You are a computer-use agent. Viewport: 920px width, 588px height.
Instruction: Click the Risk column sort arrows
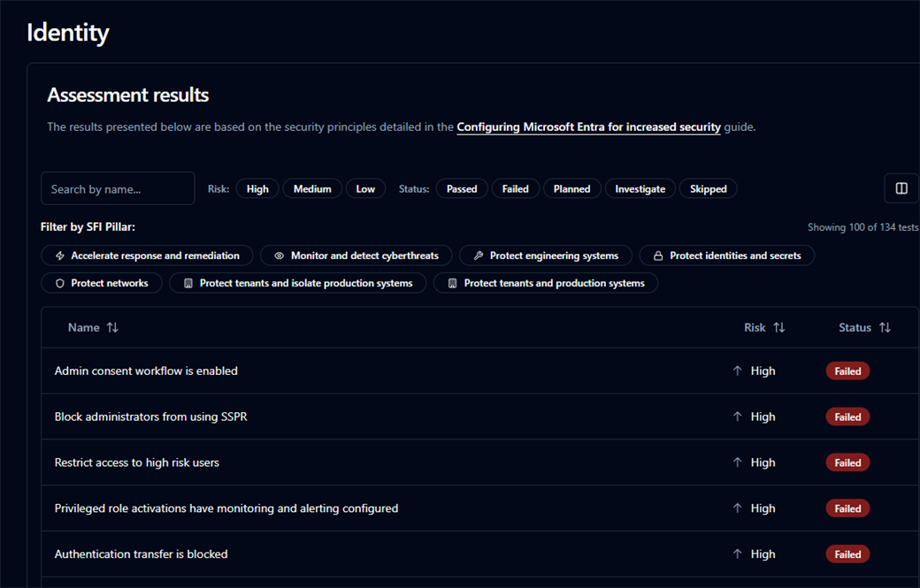point(778,327)
